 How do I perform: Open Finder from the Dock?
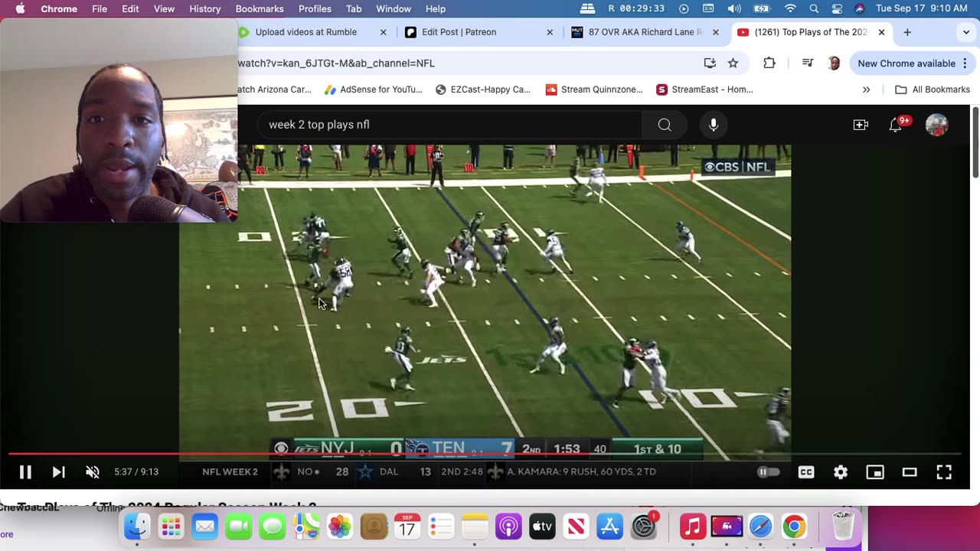pos(137,527)
